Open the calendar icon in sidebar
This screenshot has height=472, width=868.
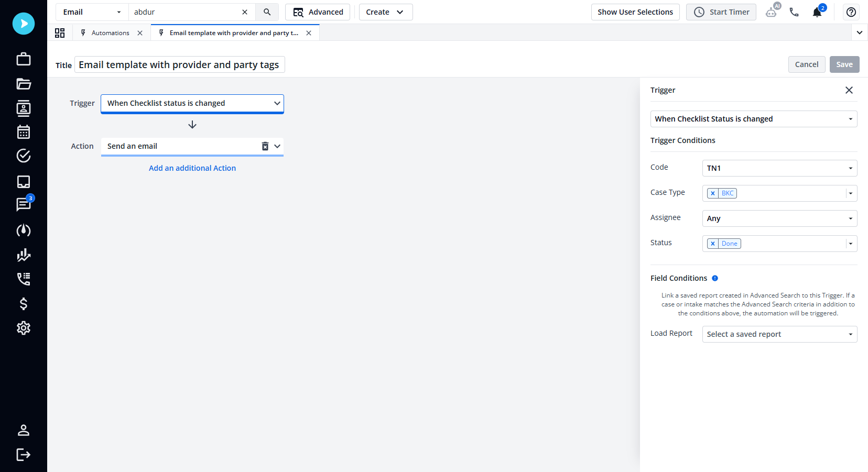click(x=23, y=132)
